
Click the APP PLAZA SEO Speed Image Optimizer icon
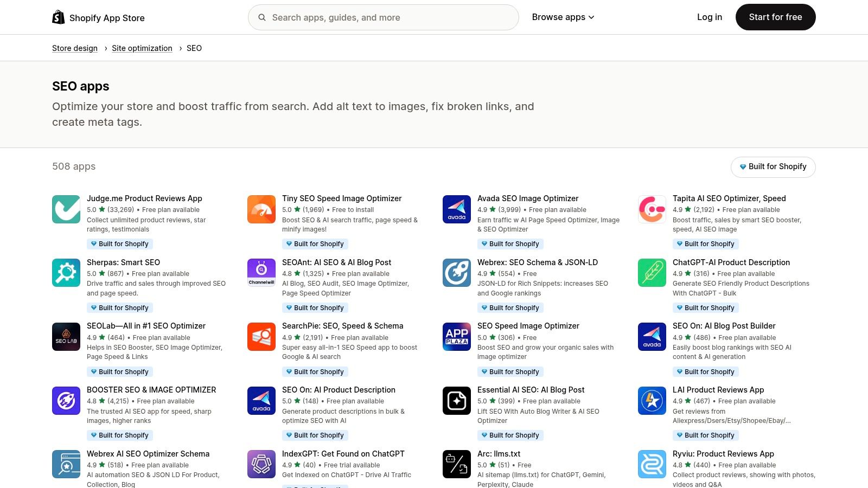(456, 336)
